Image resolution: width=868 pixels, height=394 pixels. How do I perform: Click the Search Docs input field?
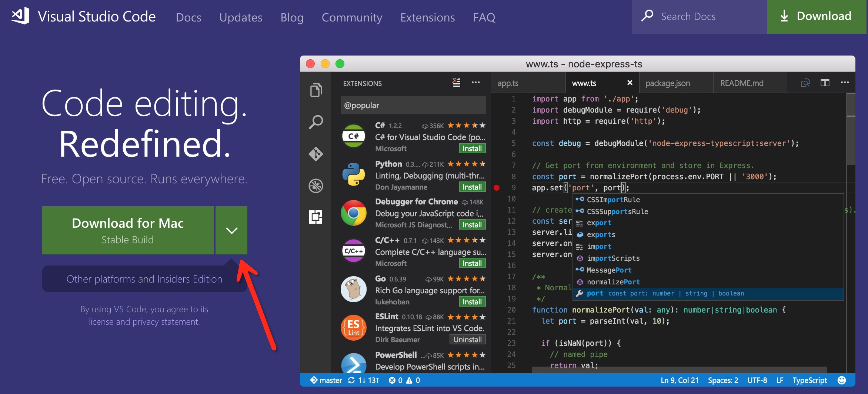pyautogui.click(x=704, y=17)
